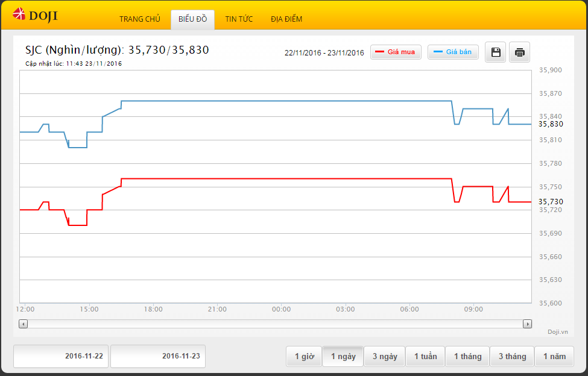Viewport: 588px width, 376px height.
Task: Select the 1 giờ time range
Action: click(304, 356)
